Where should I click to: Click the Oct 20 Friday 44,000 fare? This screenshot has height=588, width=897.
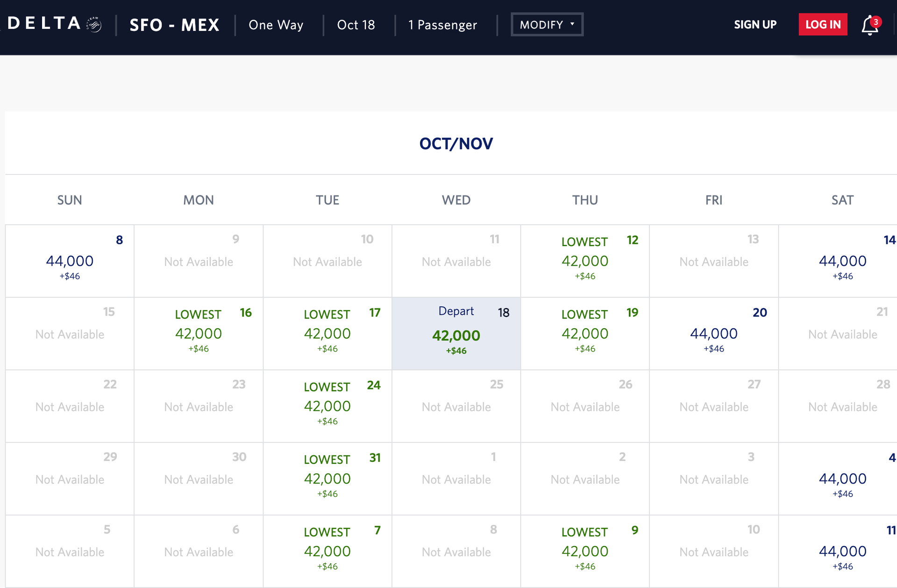coord(714,333)
